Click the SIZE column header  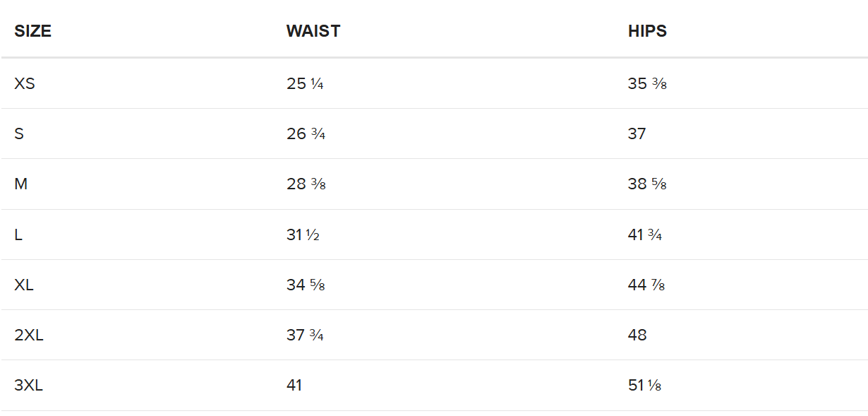32,31
